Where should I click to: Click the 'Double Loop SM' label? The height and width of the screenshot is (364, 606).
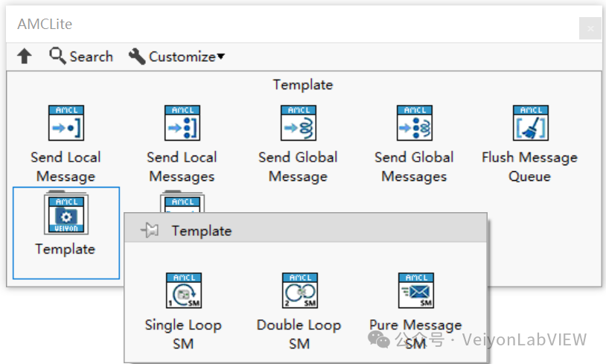(x=299, y=334)
